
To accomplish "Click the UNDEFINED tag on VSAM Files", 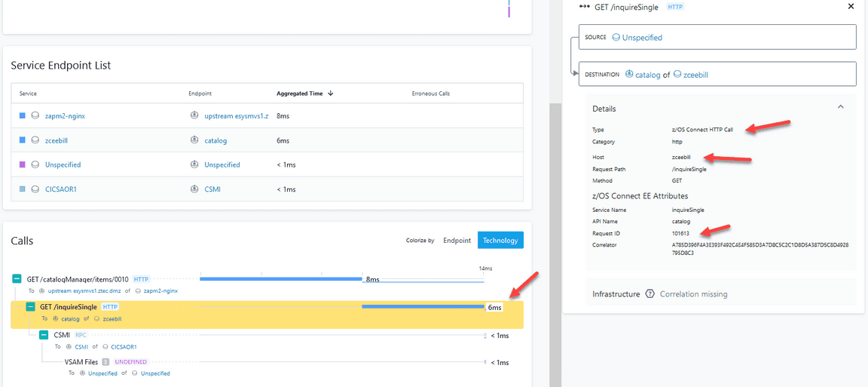I will [x=130, y=362].
